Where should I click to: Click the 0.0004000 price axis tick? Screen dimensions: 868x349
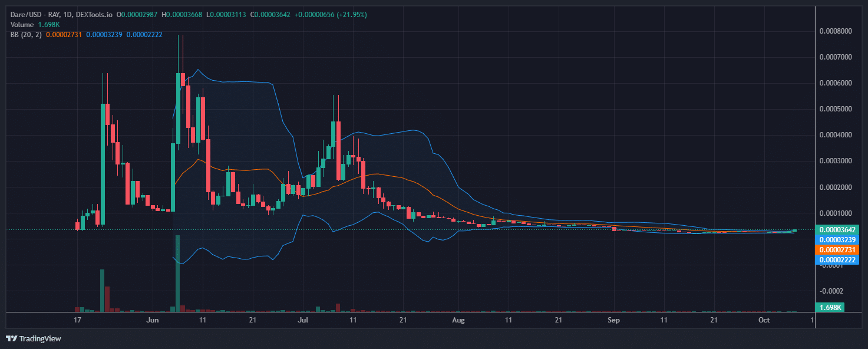point(835,135)
